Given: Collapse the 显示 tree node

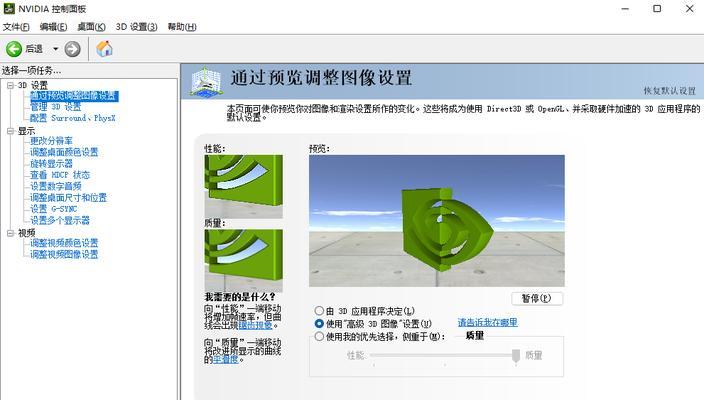Looking at the screenshot, I should coord(10,131).
